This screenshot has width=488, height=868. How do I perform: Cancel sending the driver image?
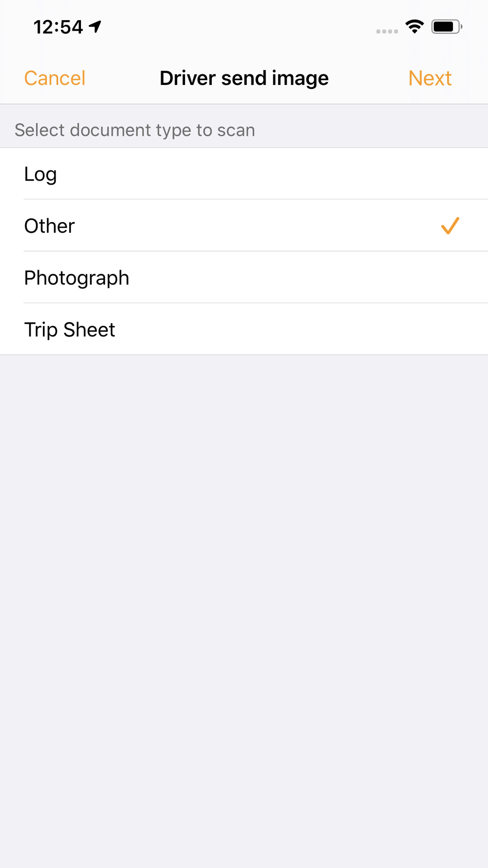tap(55, 78)
